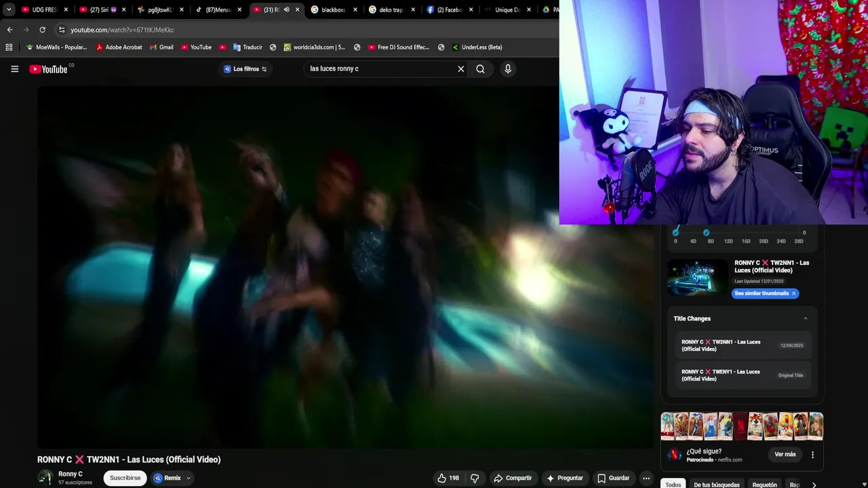868x488 pixels.
Task: Select the TW2NN1 title change entry
Action: click(742, 346)
